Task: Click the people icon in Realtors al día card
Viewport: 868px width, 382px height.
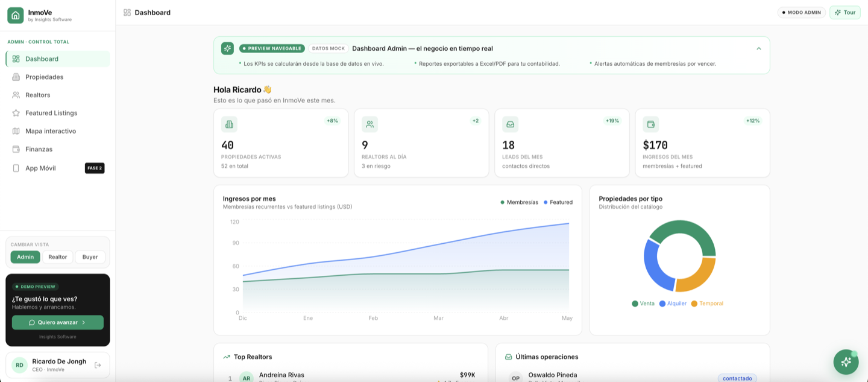Action: [370, 124]
